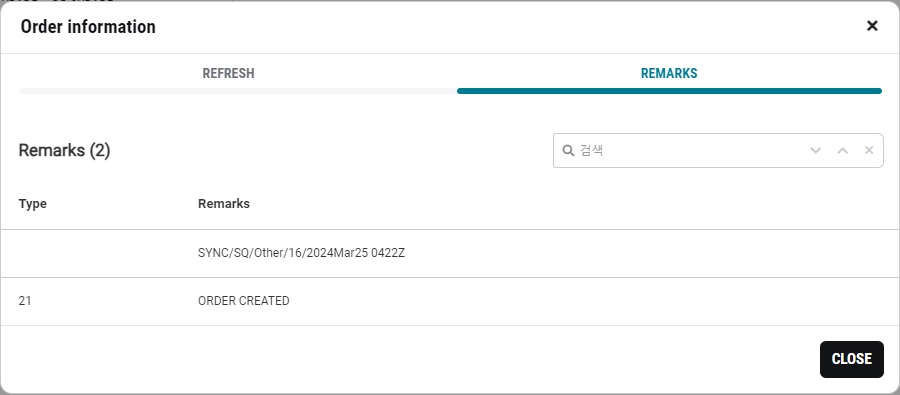Image resolution: width=900 pixels, height=395 pixels.
Task: Click the magnifier icon in search box
Action: pos(568,150)
